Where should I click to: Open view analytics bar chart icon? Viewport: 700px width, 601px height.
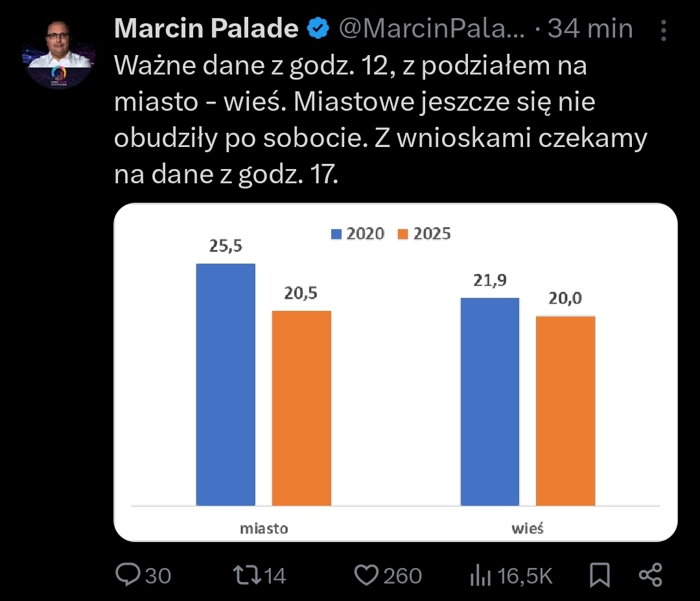(x=478, y=574)
